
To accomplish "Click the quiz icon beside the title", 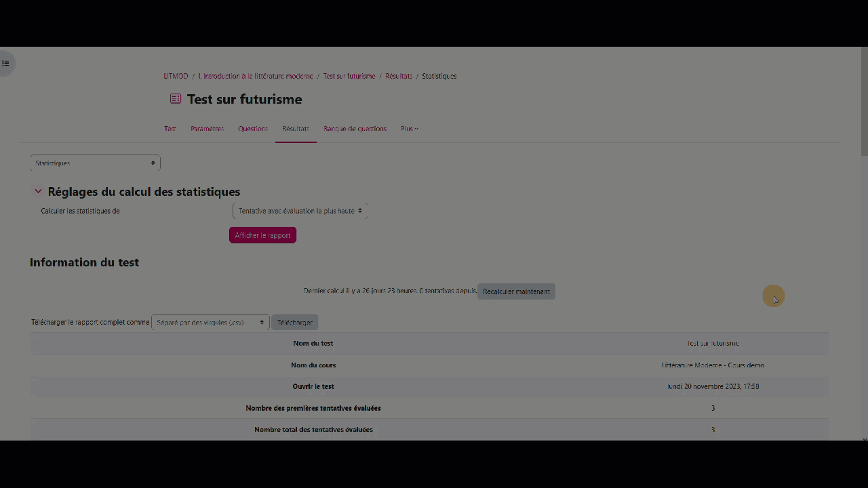I will [x=176, y=99].
